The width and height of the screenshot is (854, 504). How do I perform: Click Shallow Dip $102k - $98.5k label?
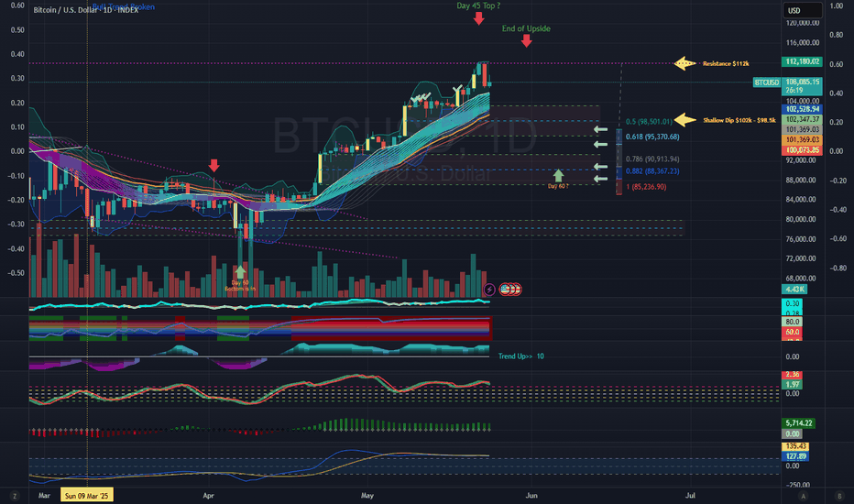(739, 120)
